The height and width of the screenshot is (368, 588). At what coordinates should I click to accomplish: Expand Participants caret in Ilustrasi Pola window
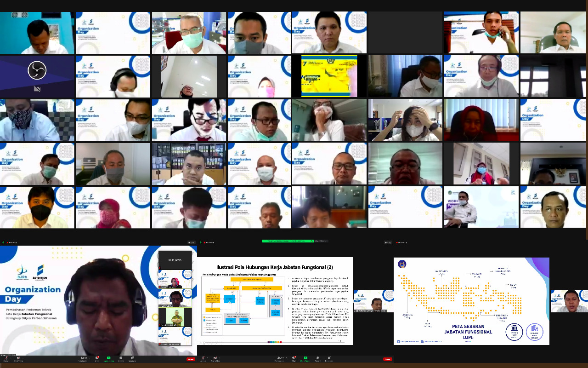[x=287, y=358]
